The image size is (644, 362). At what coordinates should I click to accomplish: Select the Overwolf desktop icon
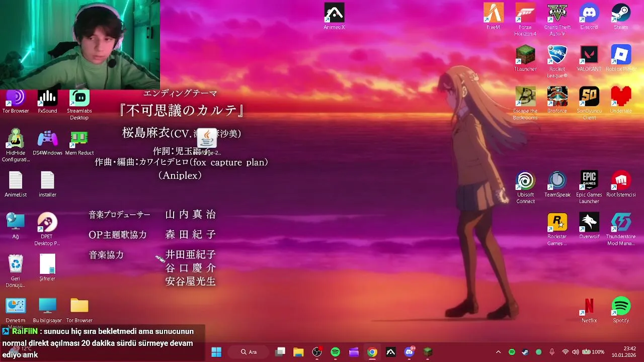pos(589,225)
